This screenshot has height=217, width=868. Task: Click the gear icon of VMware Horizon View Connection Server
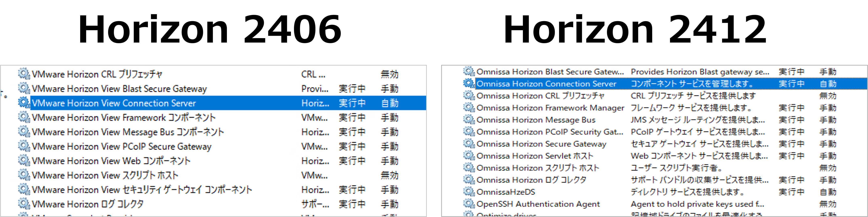click(x=24, y=103)
